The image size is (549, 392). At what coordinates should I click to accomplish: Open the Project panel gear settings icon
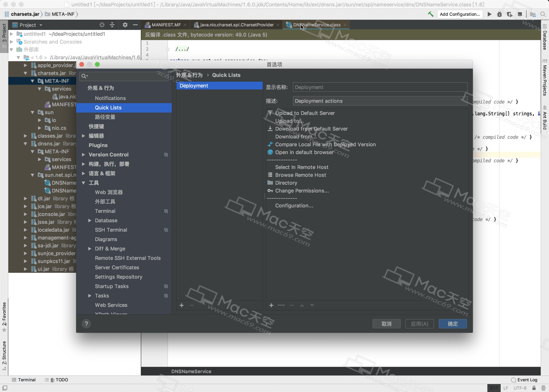(125, 25)
